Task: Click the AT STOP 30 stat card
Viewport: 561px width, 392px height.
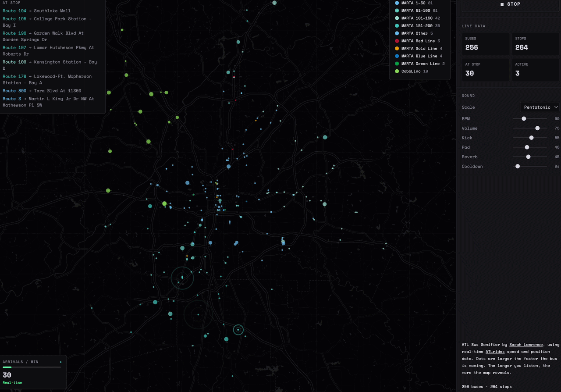Action: 486,70
